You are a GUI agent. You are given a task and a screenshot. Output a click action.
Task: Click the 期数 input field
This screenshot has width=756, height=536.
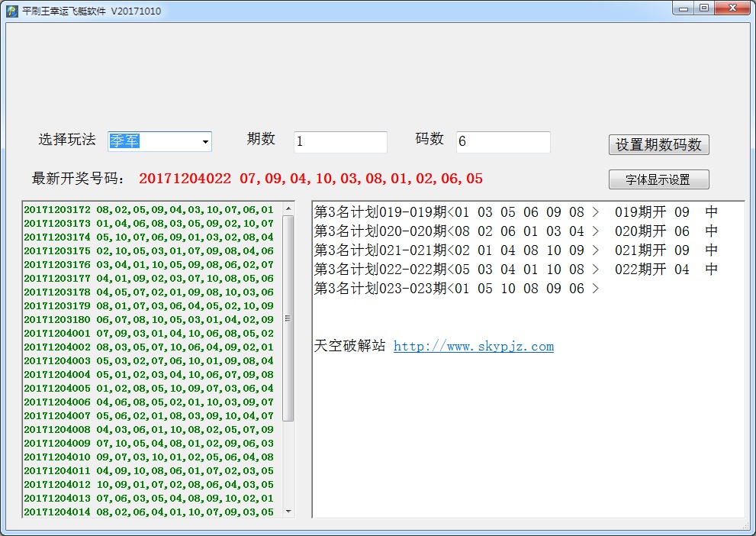coord(340,142)
